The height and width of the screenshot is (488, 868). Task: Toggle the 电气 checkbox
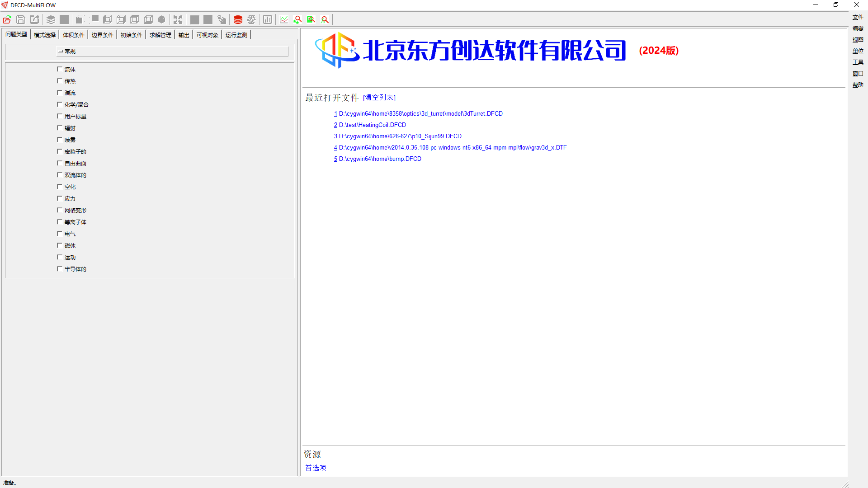pyautogui.click(x=60, y=234)
